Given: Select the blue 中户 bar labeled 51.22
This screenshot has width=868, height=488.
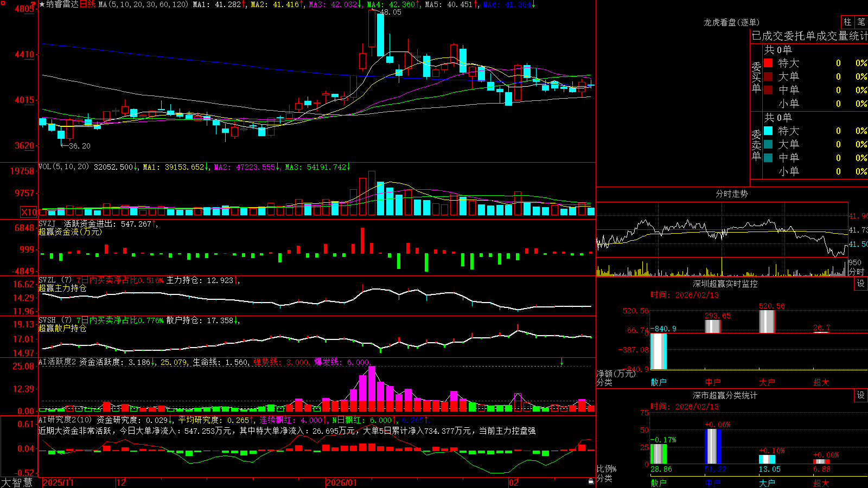Looking at the screenshot, I should pyautogui.click(x=713, y=446).
